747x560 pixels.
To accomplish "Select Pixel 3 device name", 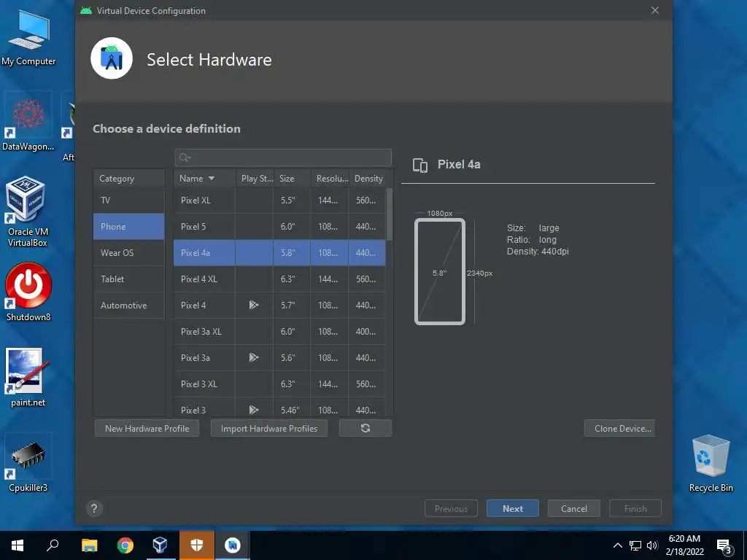I will [193, 410].
